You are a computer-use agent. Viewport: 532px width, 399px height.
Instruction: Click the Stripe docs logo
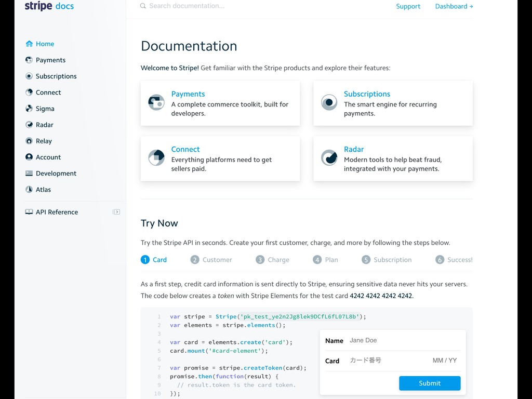click(x=49, y=6)
